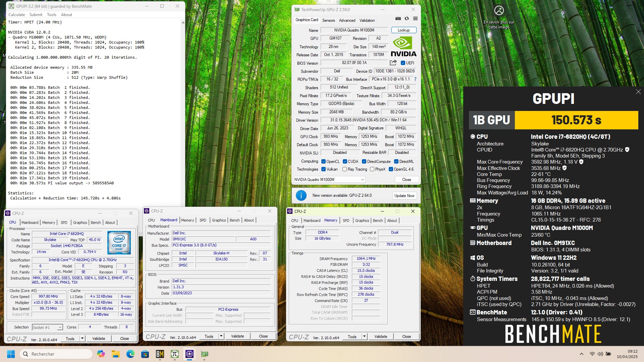Viewport: 644px width, 362px height.
Task: Open the volume tray icon
Action: (x=600, y=354)
